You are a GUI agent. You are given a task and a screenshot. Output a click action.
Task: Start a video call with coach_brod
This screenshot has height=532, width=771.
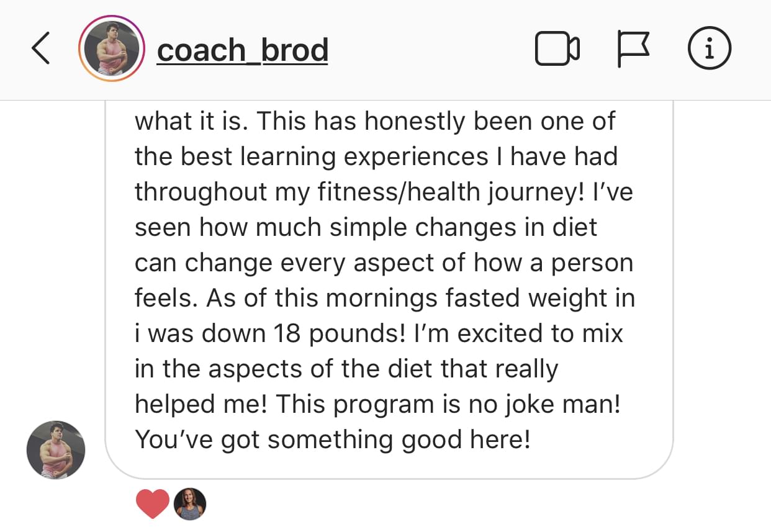click(557, 50)
